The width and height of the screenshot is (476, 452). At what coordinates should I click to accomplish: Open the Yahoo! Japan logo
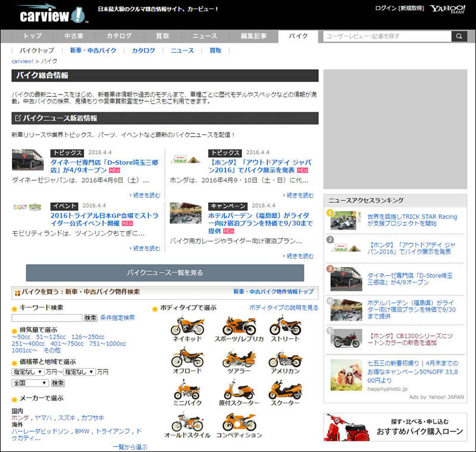tap(447, 9)
